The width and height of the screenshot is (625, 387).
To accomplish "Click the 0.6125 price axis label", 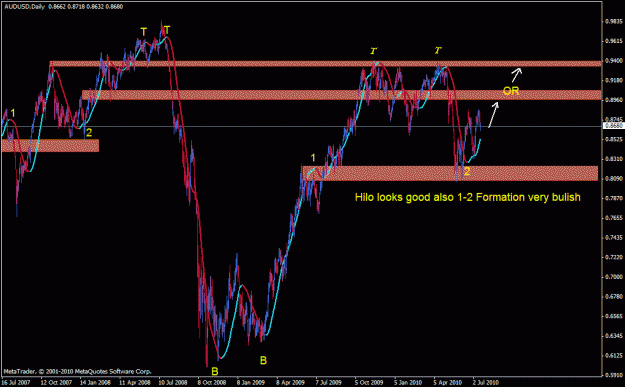I will click(x=614, y=356).
